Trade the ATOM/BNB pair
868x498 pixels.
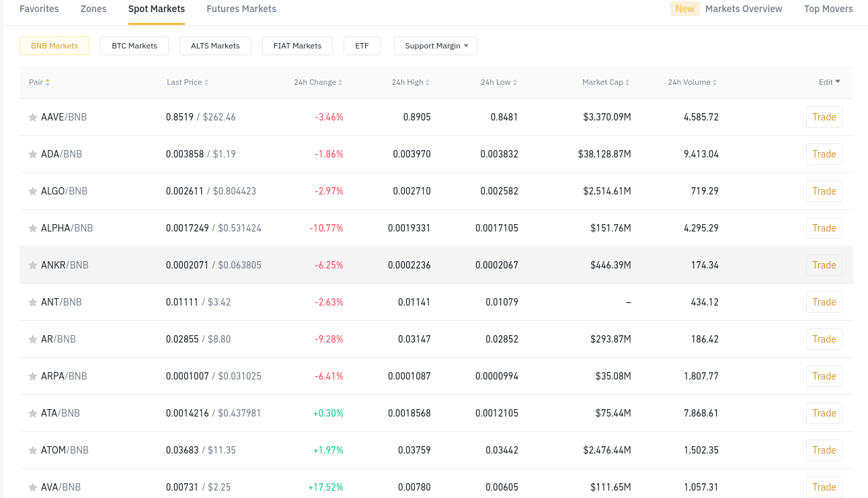pyautogui.click(x=824, y=450)
